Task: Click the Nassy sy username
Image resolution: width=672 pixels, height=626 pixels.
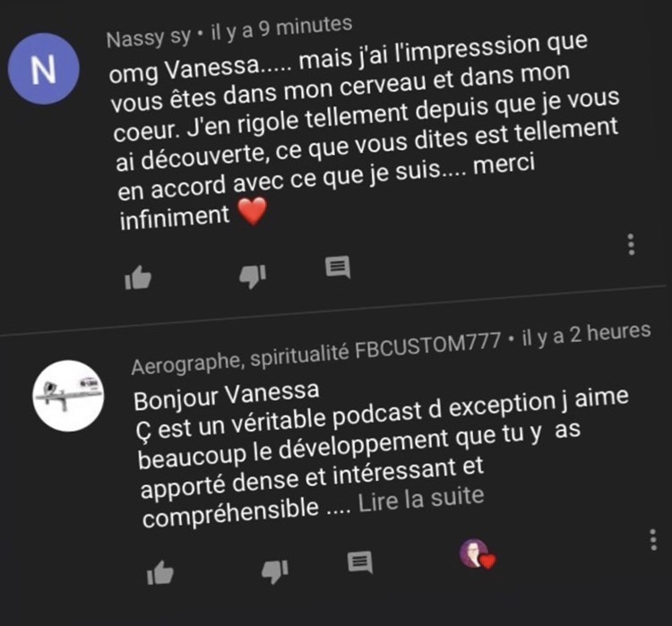Action: [148, 39]
